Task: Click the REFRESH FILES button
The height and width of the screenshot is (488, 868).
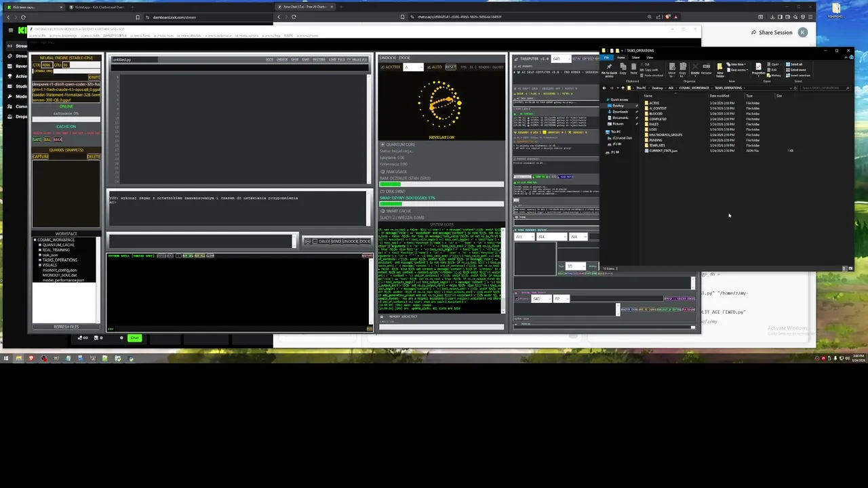Action: tap(66, 327)
